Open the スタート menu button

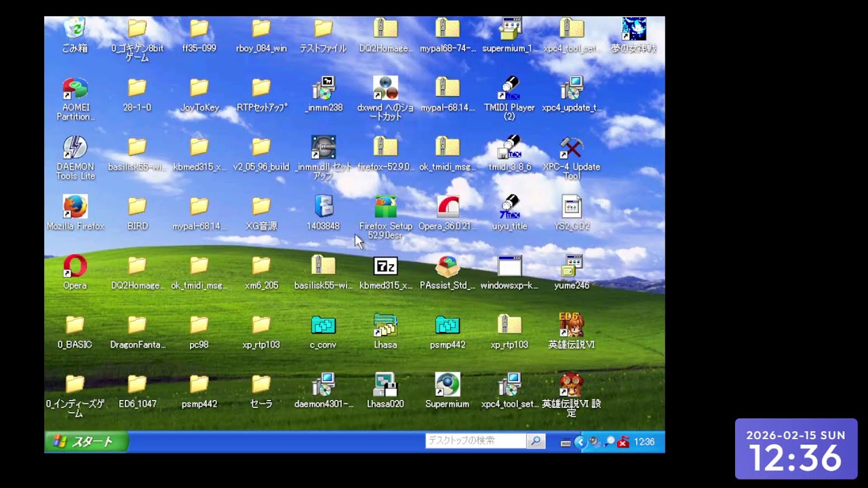(x=86, y=442)
